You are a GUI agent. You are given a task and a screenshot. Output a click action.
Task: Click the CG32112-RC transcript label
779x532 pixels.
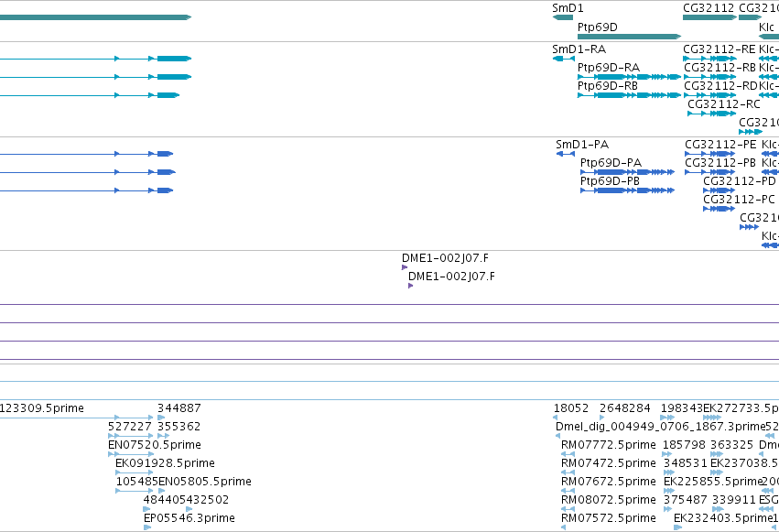(x=723, y=104)
